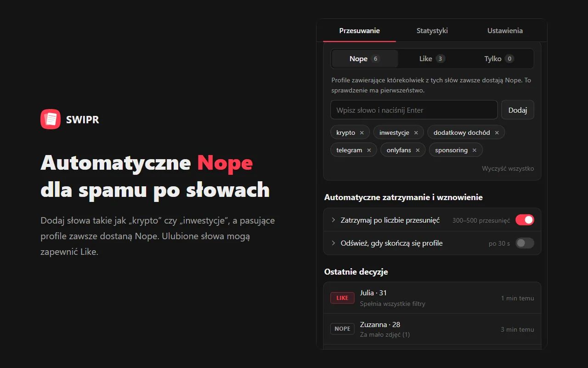Image resolution: width=588 pixels, height=368 pixels.
Task: Delete the 'dodatkowy dochód' tag
Action: [x=497, y=132]
